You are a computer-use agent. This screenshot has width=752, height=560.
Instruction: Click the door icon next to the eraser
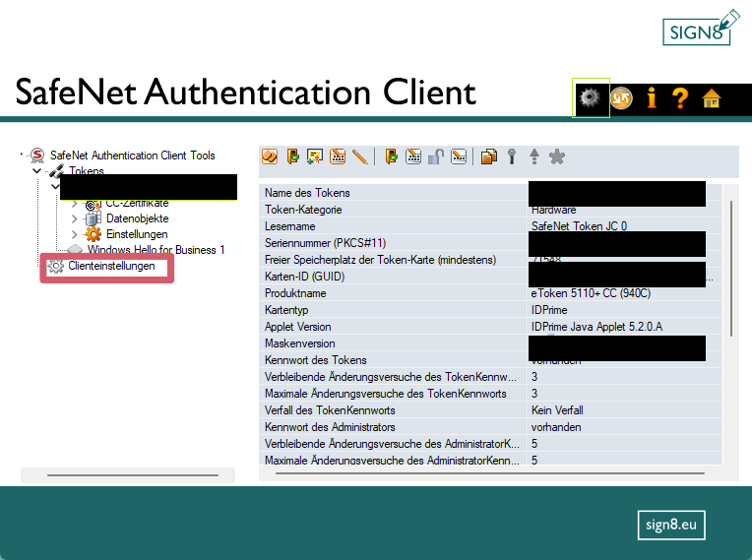tap(292, 156)
